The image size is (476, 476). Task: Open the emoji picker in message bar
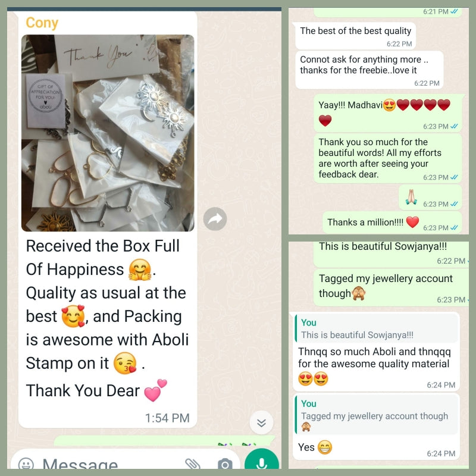click(x=26, y=464)
